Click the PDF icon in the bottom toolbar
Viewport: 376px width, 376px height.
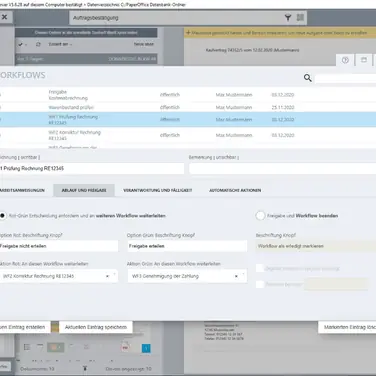tap(125, 347)
